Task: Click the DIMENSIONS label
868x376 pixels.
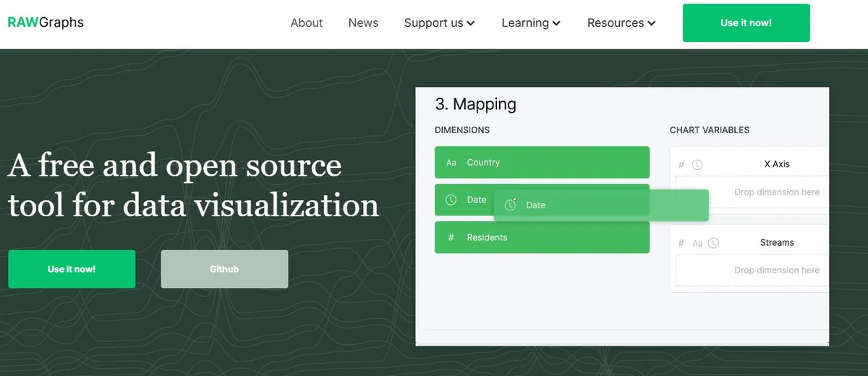Action: [x=462, y=130]
